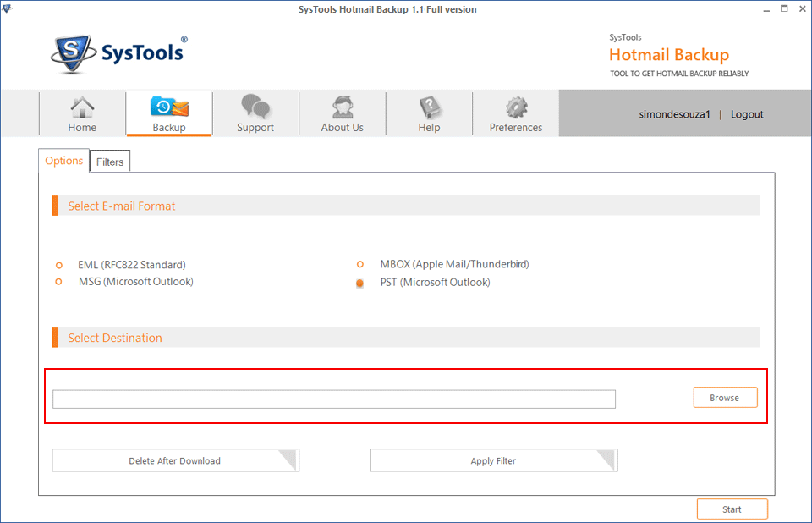Select MBOX (Apple Mail/Thunderbird) format

tap(360, 264)
